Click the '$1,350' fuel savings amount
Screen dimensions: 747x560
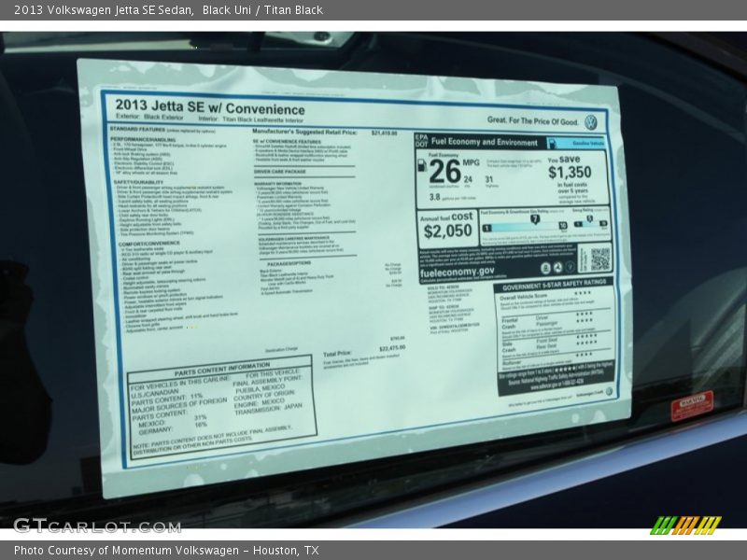pos(570,173)
